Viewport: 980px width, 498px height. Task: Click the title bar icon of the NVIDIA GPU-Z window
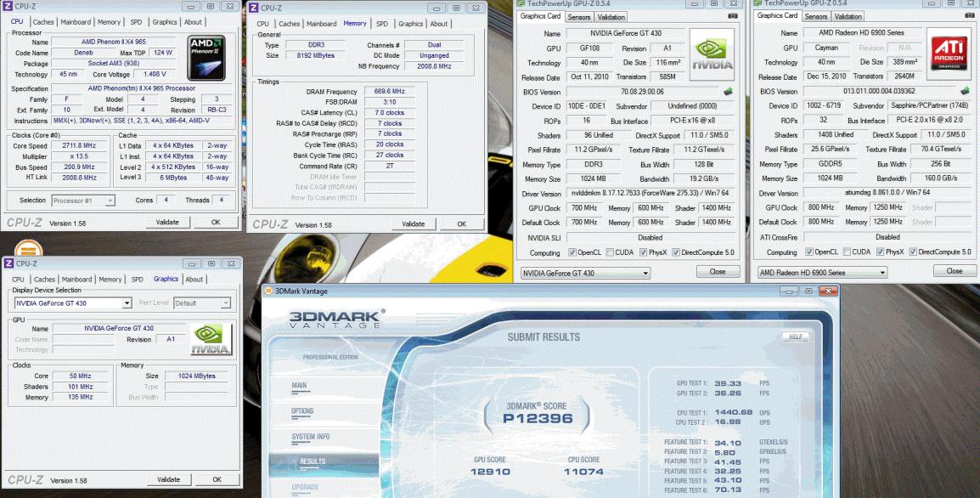[520, 3]
